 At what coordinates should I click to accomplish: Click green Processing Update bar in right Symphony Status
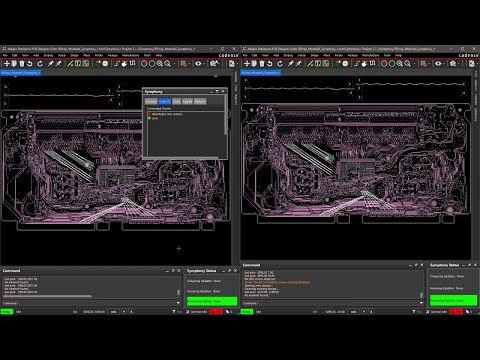click(453, 300)
